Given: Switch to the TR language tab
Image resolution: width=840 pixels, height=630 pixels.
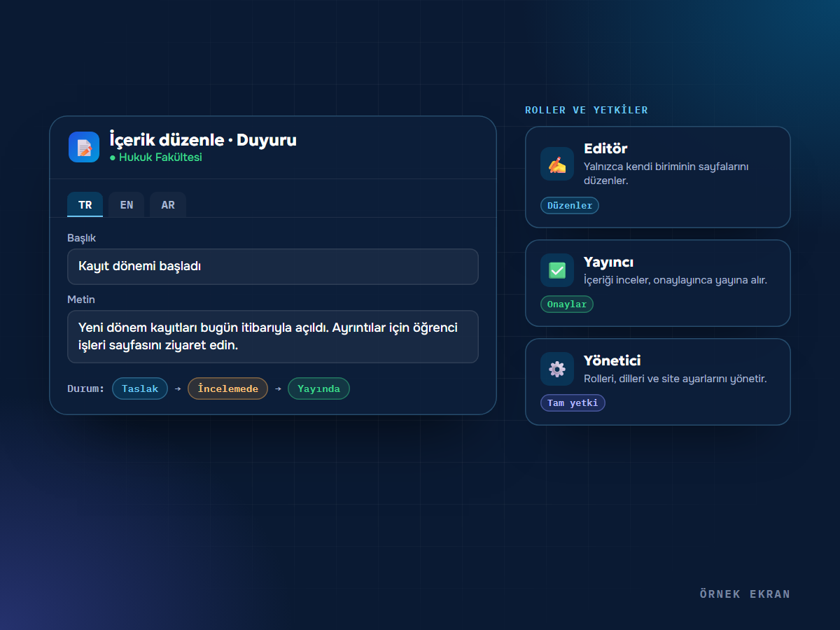Looking at the screenshot, I should (x=85, y=204).
